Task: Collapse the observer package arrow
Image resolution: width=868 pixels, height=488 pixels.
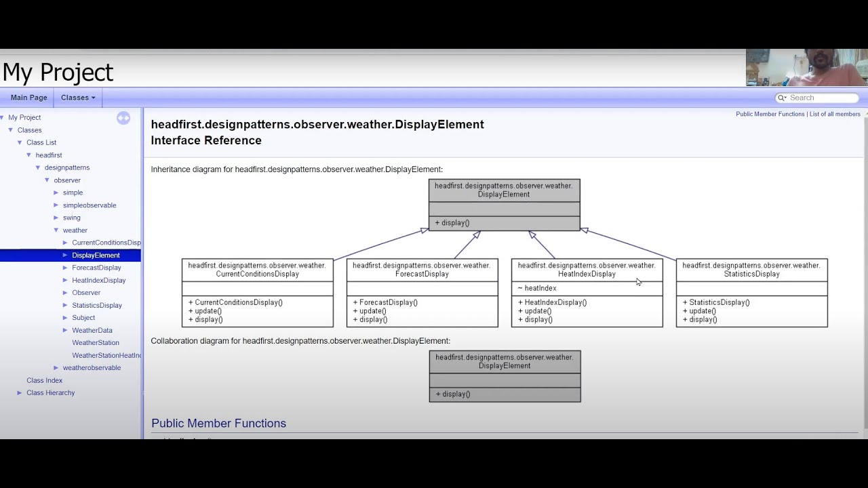Action: tap(47, 180)
